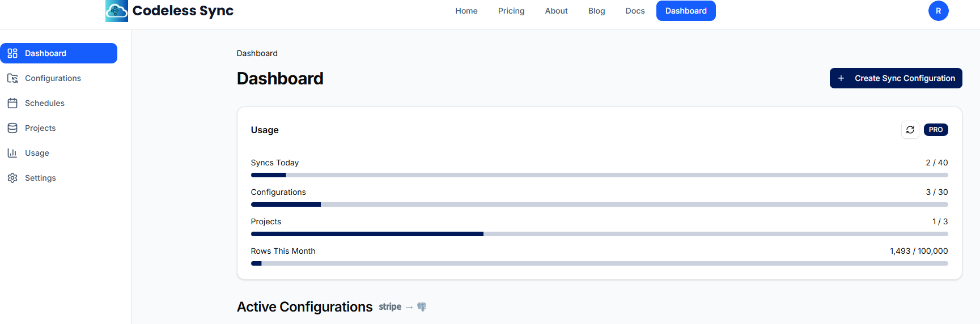The image size is (980, 324).
Task: Click the Usage bar chart icon
Action: pos(12,153)
